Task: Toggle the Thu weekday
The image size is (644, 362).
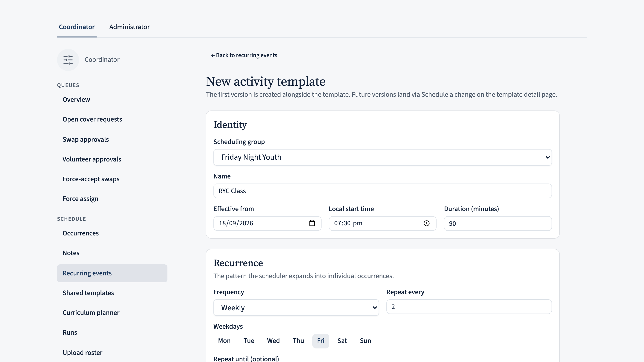Action: pyautogui.click(x=298, y=341)
